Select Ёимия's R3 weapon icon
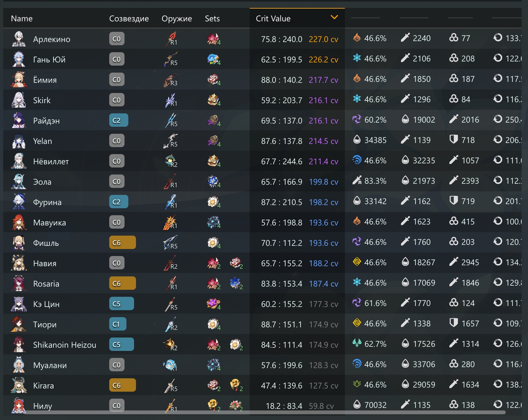The width and height of the screenshot is (528, 420). click(171, 80)
